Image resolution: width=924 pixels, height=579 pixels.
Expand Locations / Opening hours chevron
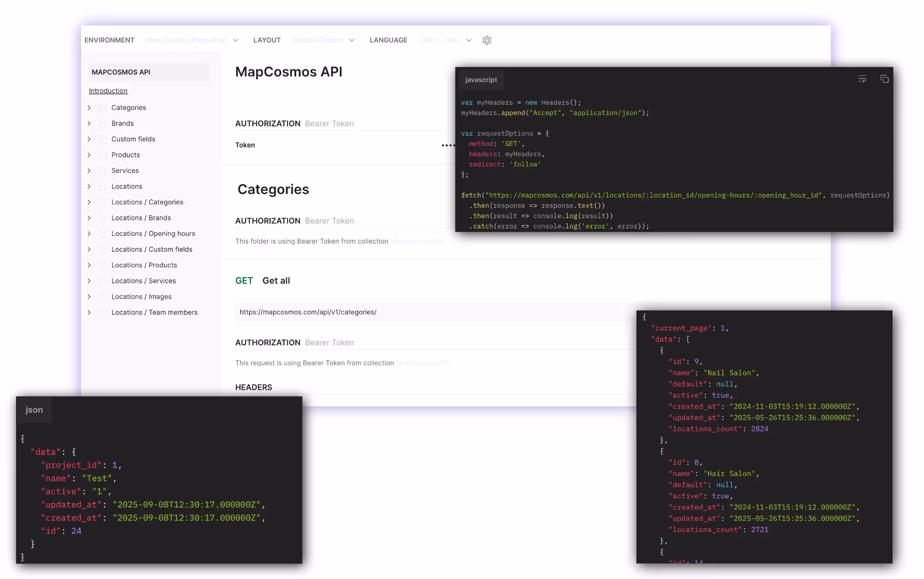pos(89,234)
